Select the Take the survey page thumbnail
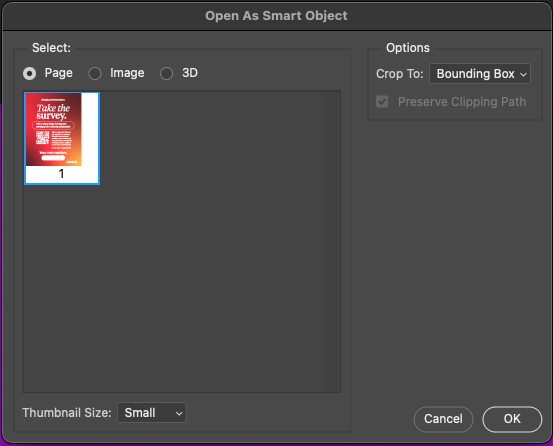Viewport: 553px width, 446px height. (54, 129)
